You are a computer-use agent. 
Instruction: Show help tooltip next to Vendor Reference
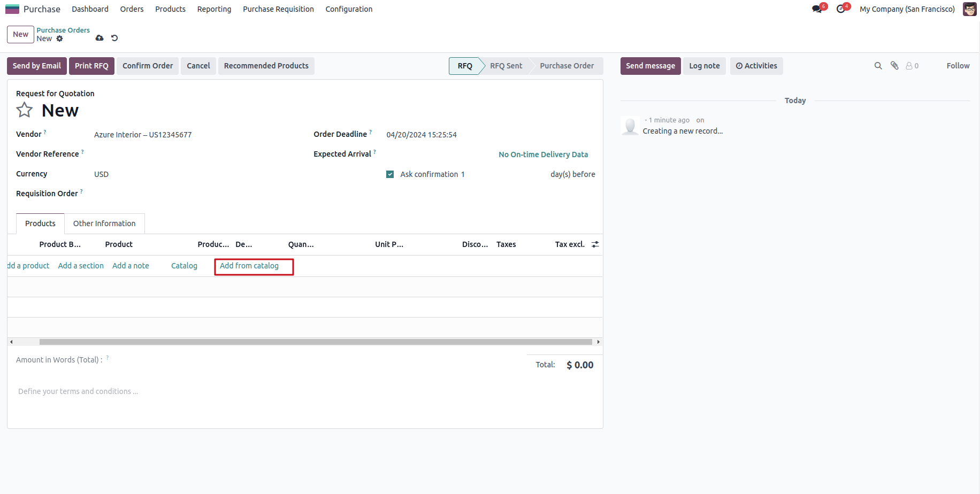(82, 151)
